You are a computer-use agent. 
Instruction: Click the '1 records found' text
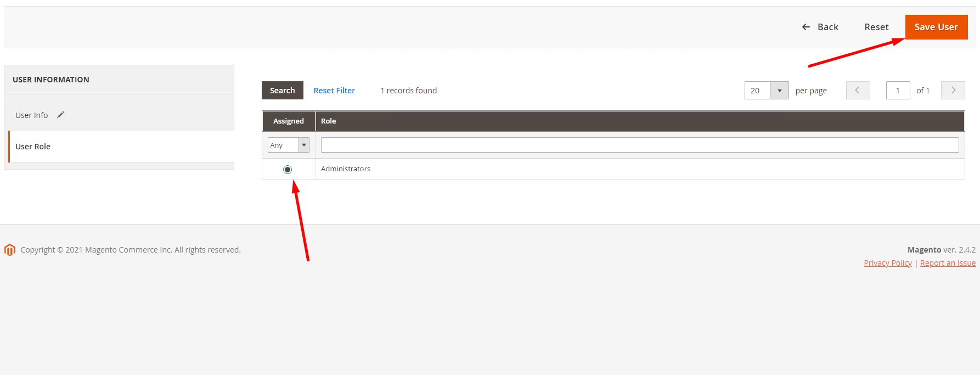409,91
